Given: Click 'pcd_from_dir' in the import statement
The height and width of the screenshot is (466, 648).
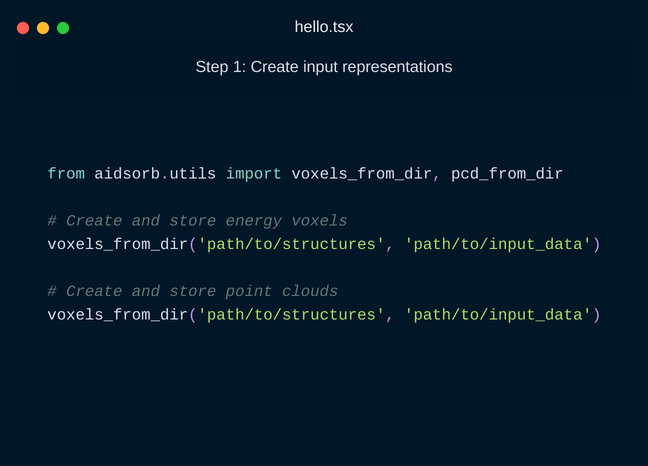Looking at the screenshot, I should tap(507, 174).
